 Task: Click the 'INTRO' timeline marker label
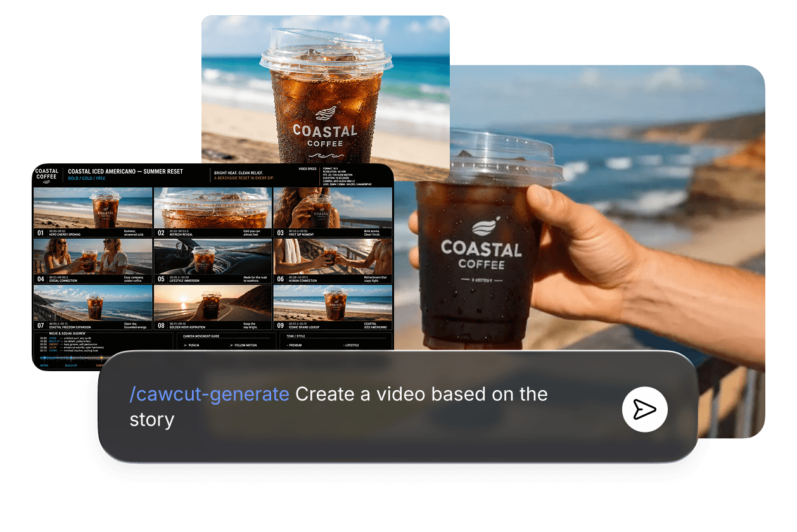click(x=44, y=365)
